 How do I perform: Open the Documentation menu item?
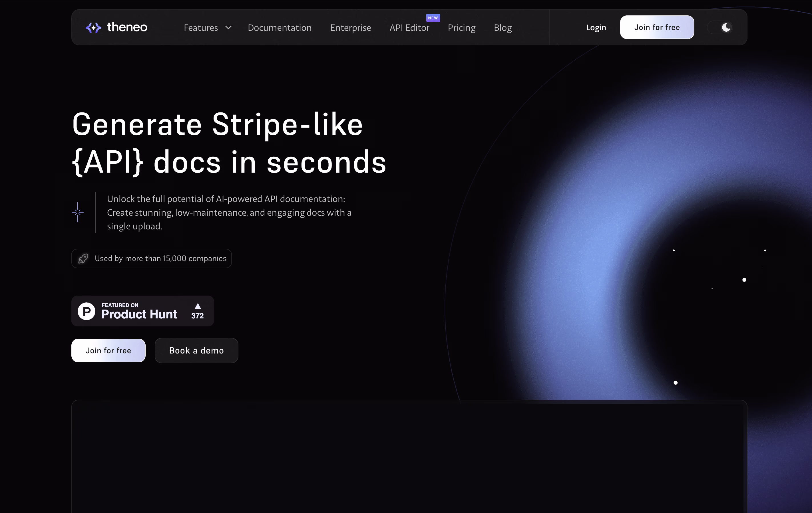click(280, 28)
